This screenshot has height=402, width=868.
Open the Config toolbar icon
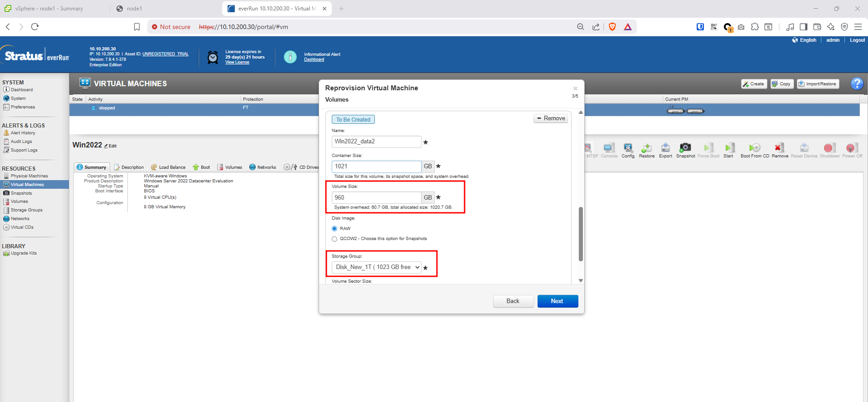(x=628, y=148)
